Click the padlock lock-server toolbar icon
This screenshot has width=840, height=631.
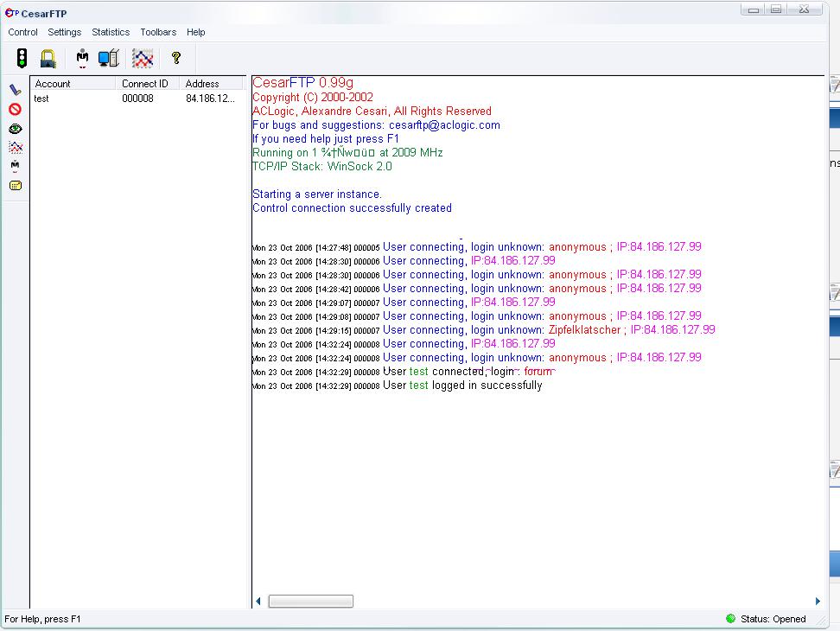48,59
